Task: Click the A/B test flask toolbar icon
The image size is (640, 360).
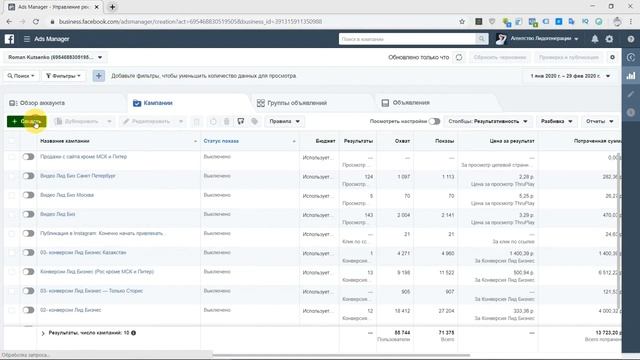Action: click(241, 121)
